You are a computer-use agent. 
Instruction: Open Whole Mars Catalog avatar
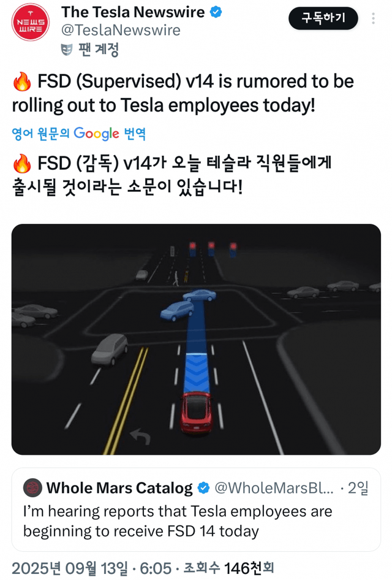click(x=32, y=488)
